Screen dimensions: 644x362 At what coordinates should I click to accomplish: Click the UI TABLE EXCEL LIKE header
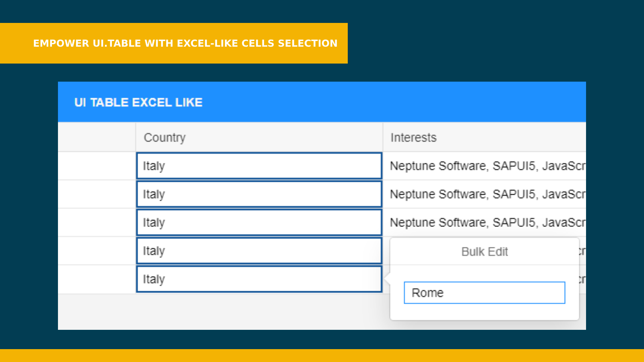(138, 103)
